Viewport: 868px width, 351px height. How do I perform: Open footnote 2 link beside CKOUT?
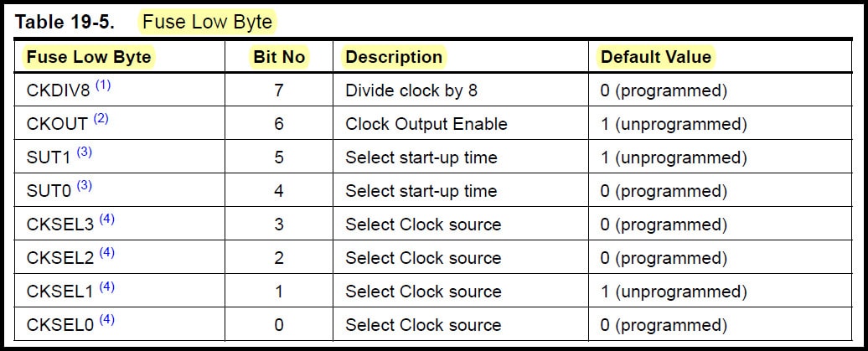[x=101, y=119]
